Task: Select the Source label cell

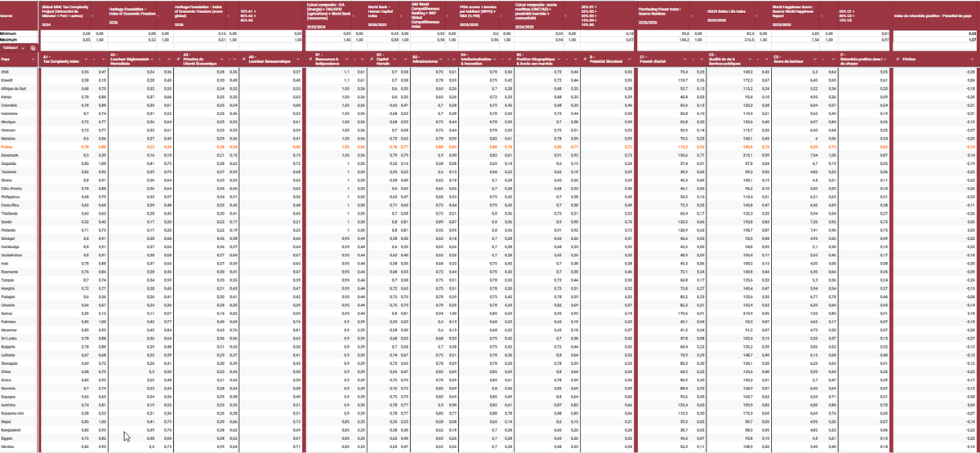Action: tap(19, 15)
